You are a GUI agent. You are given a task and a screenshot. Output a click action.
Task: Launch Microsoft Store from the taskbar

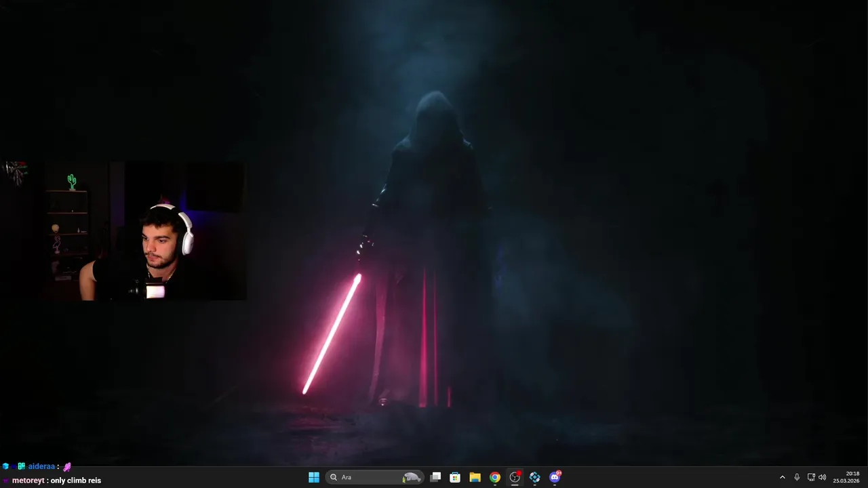455,477
